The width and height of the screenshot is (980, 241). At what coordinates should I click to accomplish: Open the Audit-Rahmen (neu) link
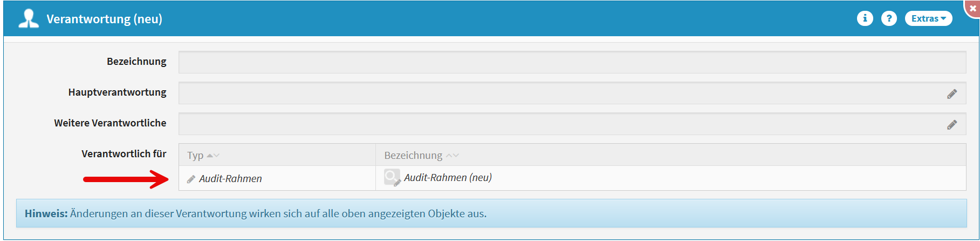tap(448, 178)
